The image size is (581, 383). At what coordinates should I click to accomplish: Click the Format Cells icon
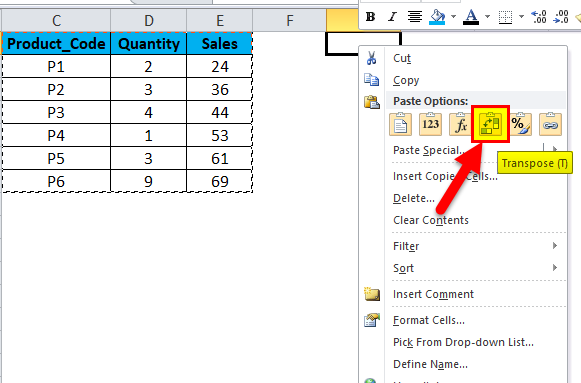372,320
